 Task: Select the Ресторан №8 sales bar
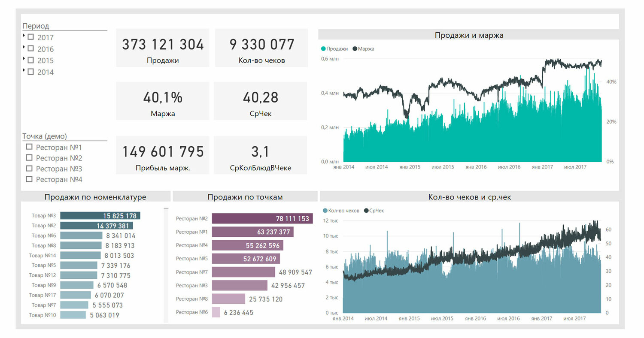(x=228, y=299)
